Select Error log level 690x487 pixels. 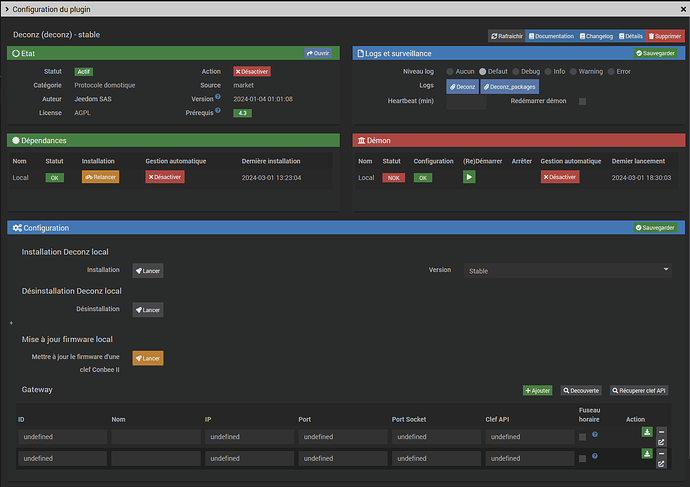(x=611, y=71)
